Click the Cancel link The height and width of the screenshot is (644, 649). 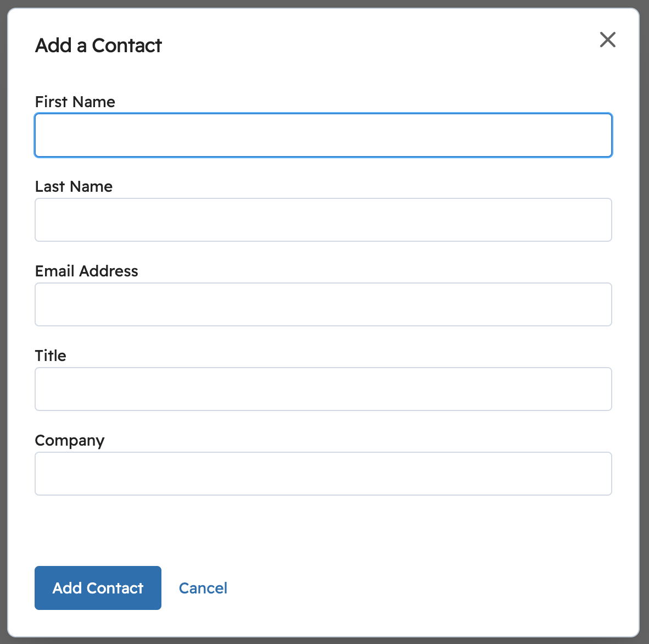point(203,588)
